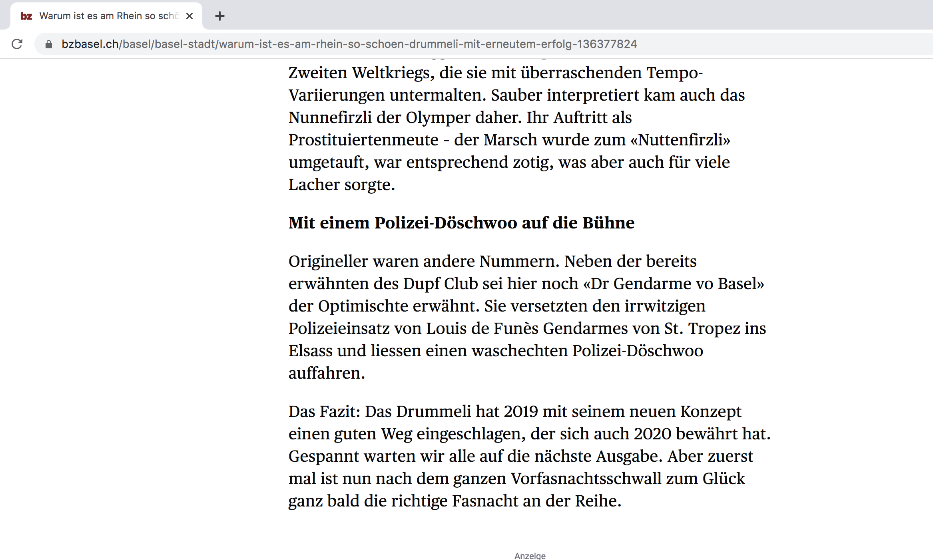Click the words 'Das Fazit:' starting the last paragraph
This screenshot has width=933, height=560.
(x=324, y=411)
